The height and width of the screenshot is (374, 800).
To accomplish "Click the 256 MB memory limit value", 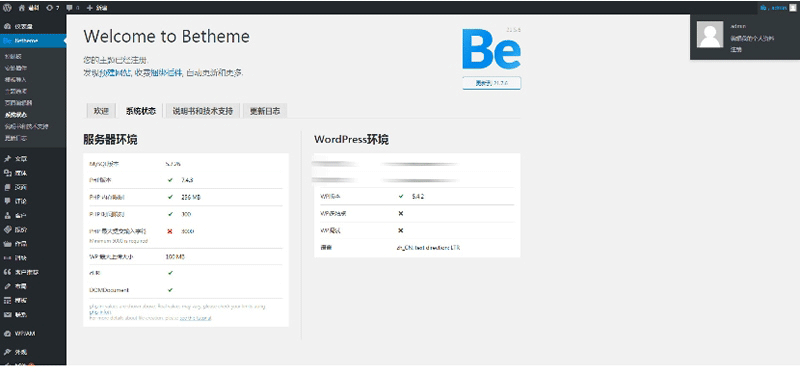I will pyautogui.click(x=191, y=197).
